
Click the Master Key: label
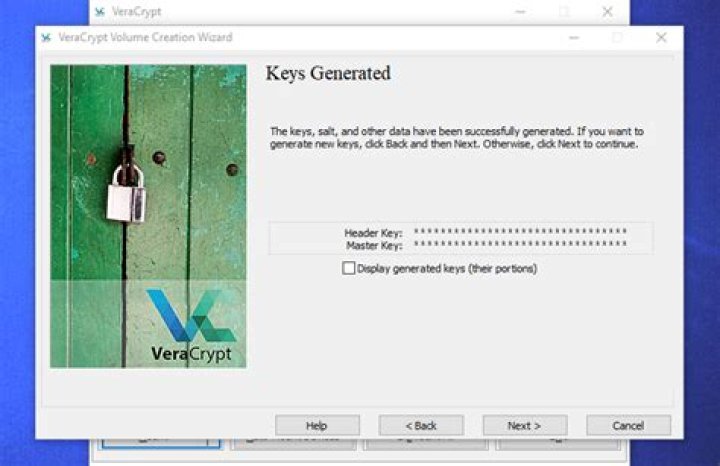tap(374, 246)
